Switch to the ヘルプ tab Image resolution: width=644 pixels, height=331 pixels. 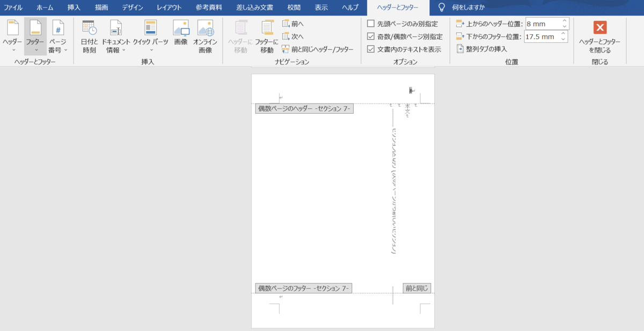click(350, 8)
